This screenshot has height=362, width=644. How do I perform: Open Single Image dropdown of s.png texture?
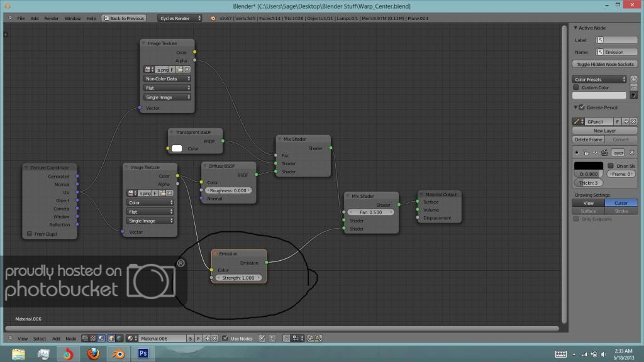click(150, 221)
